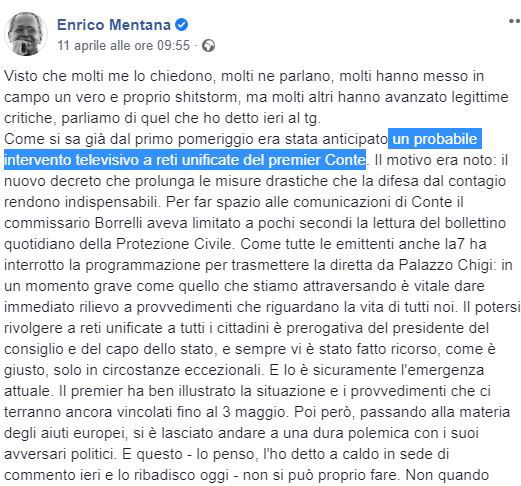Click the blue verified badge next to Enrico Mentana
The width and height of the screenshot is (521, 486).
point(182,25)
